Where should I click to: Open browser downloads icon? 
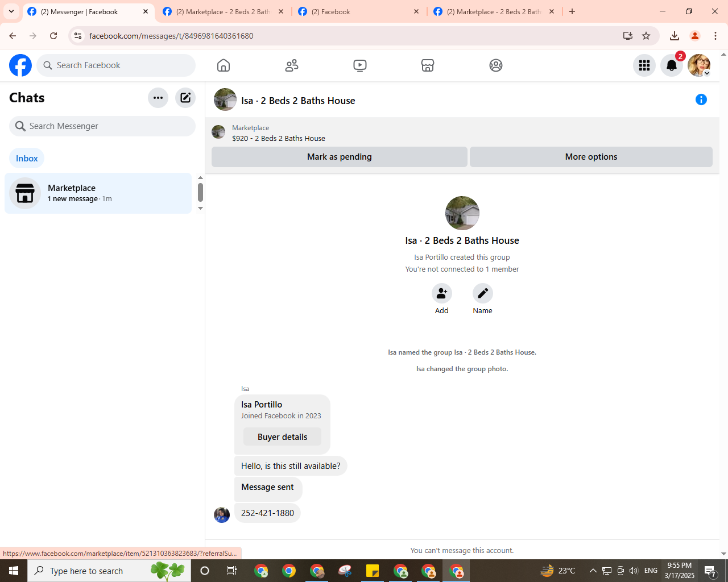tap(675, 36)
